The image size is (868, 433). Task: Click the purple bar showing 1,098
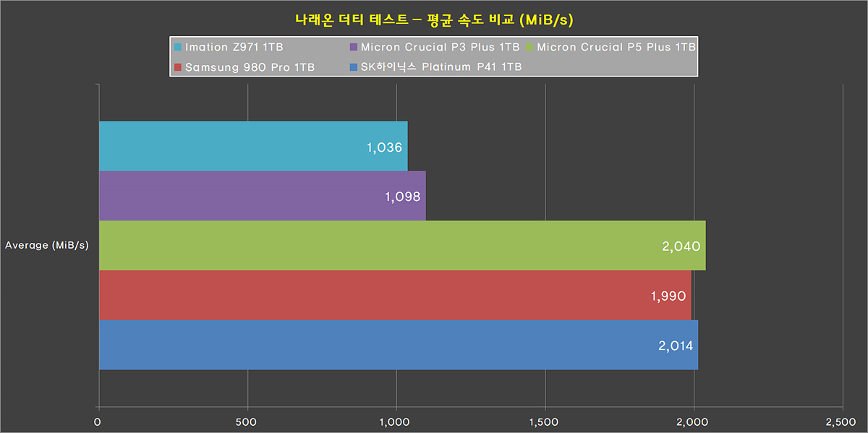coord(263,196)
